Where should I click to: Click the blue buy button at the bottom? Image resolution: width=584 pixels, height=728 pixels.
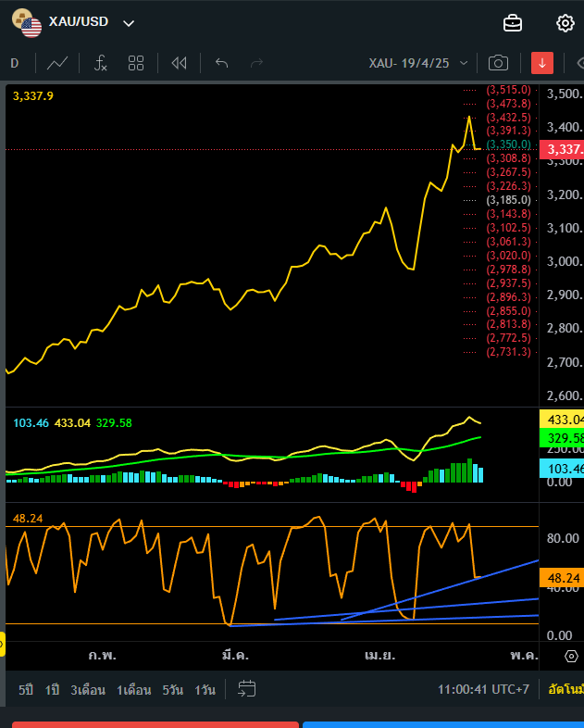point(443,724)
